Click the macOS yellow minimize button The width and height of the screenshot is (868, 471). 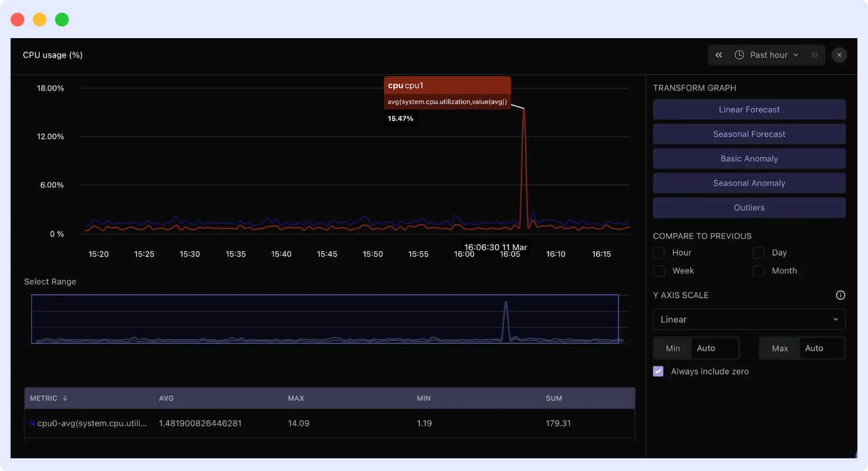(x=40, y=20)
